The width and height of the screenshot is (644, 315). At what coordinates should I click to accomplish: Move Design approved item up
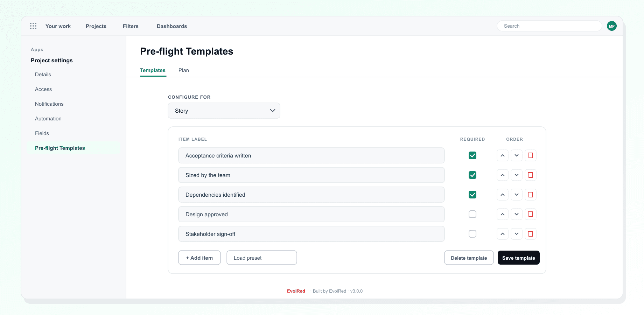tap(503, 214)
